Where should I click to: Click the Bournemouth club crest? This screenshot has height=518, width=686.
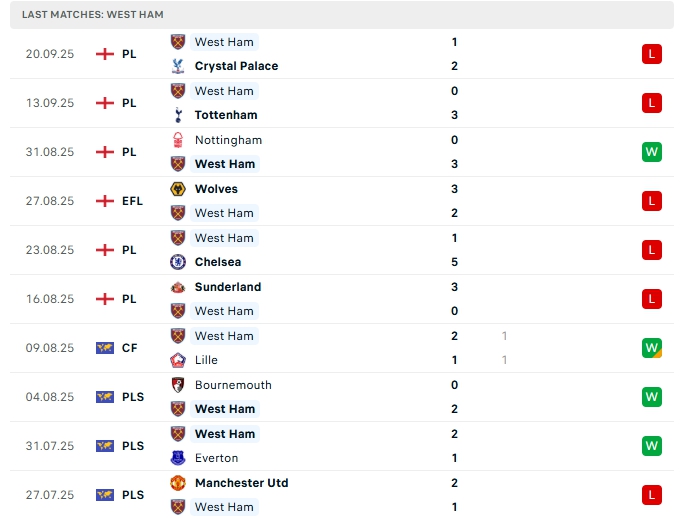pos(179,385)
